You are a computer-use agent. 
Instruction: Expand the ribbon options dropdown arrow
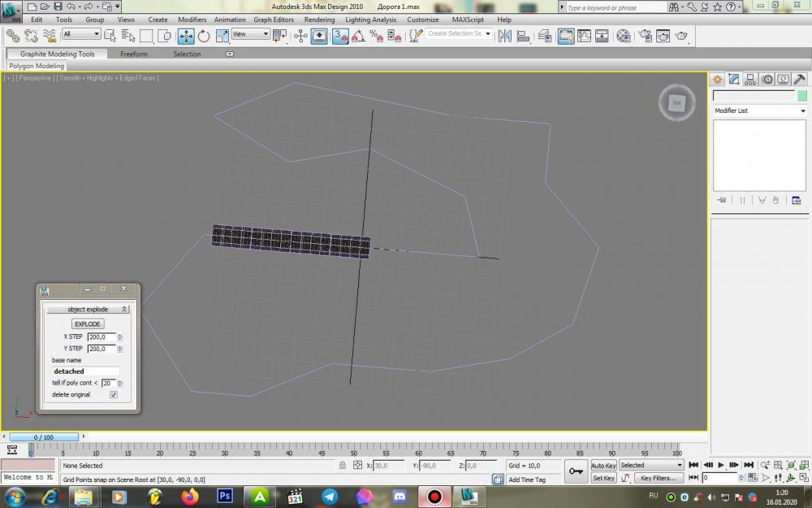[230, 54]
